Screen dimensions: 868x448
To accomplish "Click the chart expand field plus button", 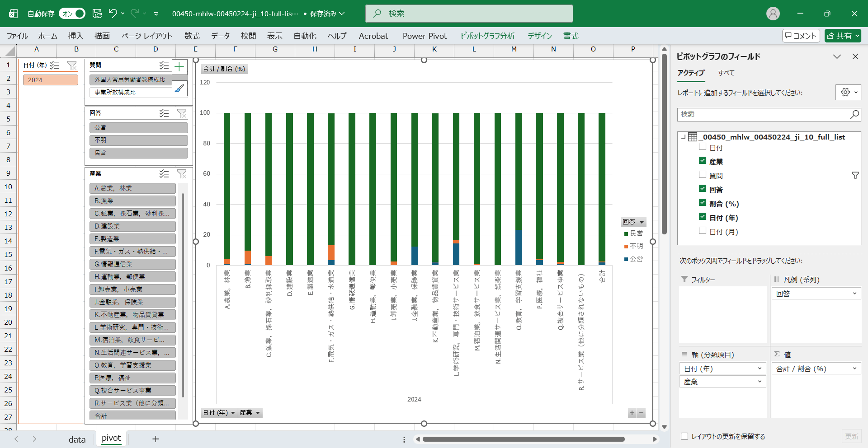I will 632,413.
